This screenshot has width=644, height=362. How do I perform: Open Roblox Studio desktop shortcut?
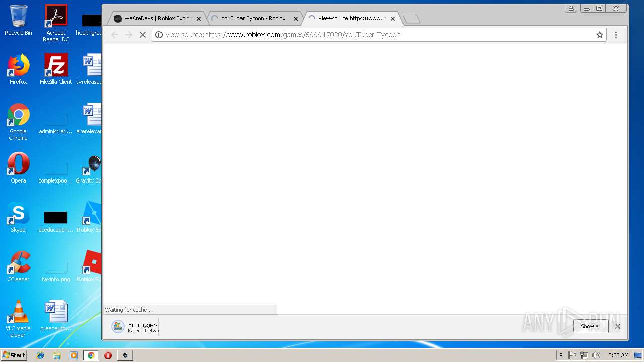[90, 218]
